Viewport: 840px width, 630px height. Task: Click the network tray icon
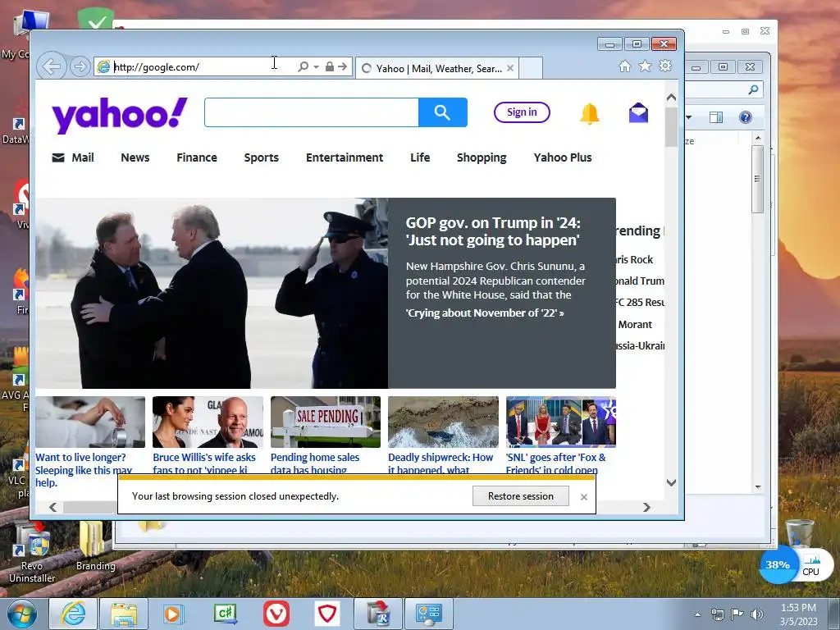717,614
